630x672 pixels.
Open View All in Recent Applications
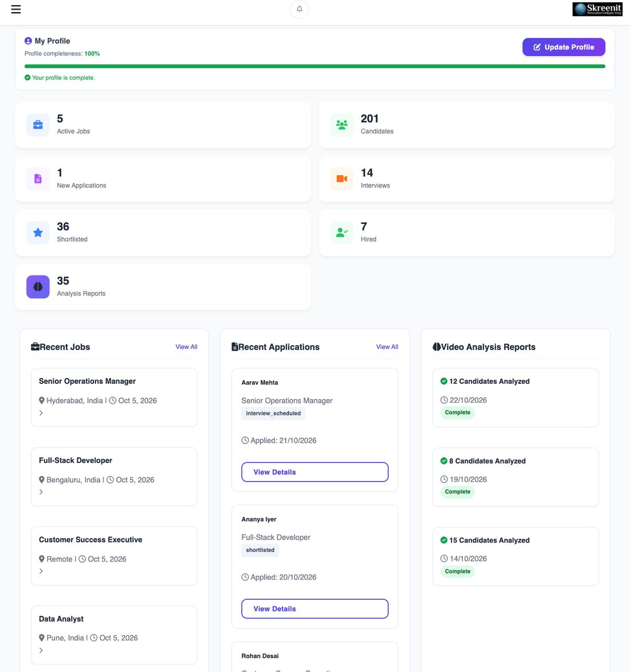tap(387, 347)
